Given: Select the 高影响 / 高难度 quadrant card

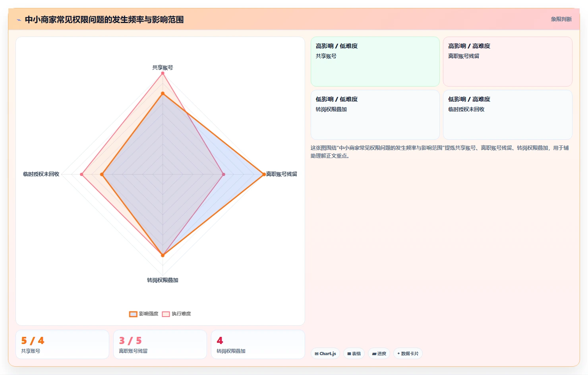Looking at the screenshot, I should pyautogui.click(x=508, y=62).
